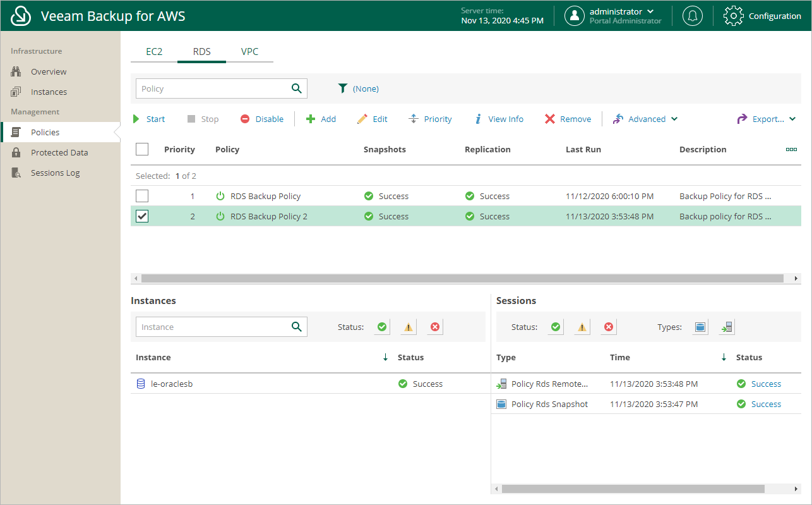
Task: Click the filter funnel icon
Action: click(x=343, y=88)
